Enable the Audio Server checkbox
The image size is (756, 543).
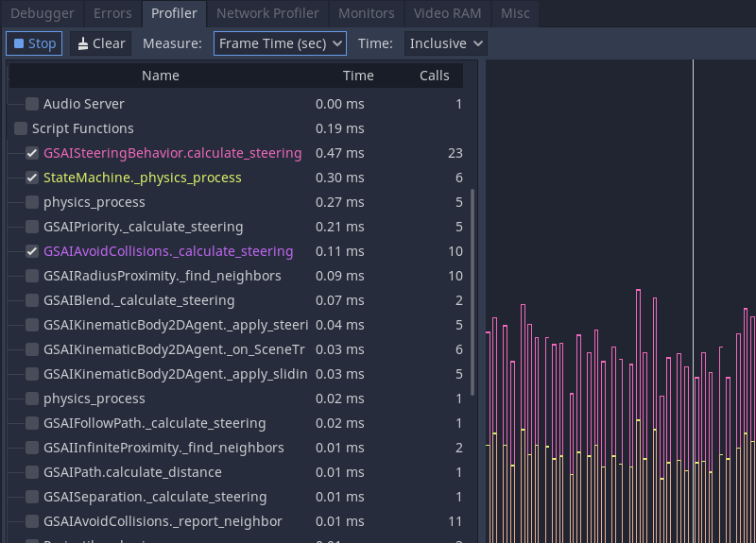tap(32, 104)
